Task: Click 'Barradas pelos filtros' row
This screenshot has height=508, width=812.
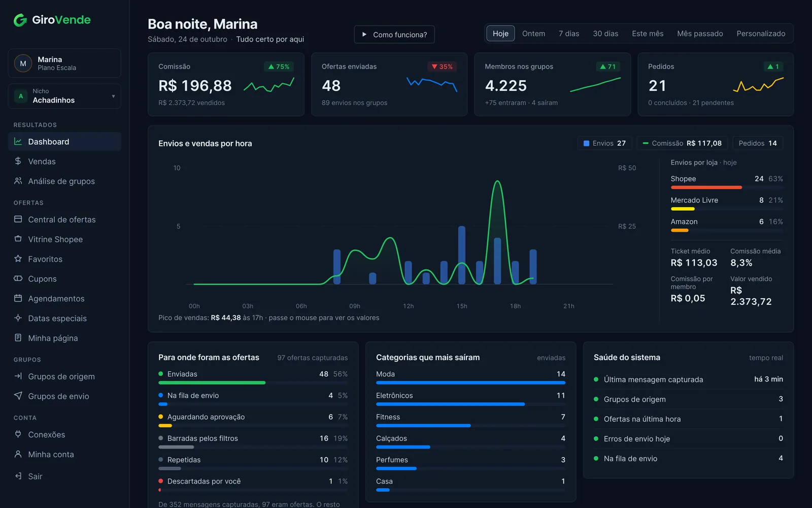Action: [x=253, y=442]
